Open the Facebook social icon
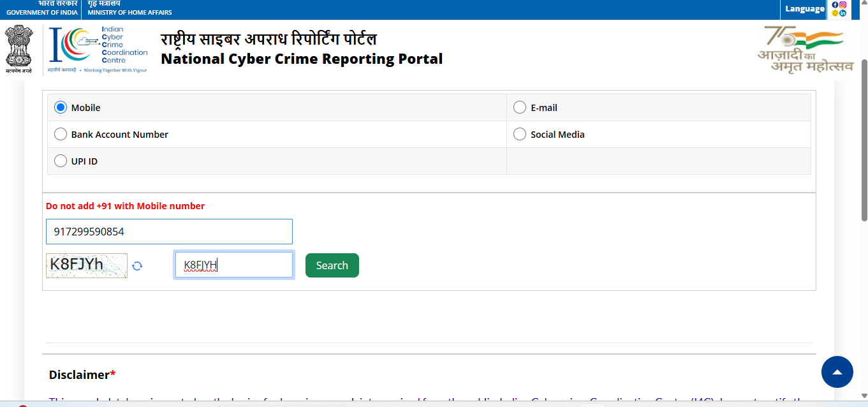This screenshot has width=868, height=407. [835, 4]
